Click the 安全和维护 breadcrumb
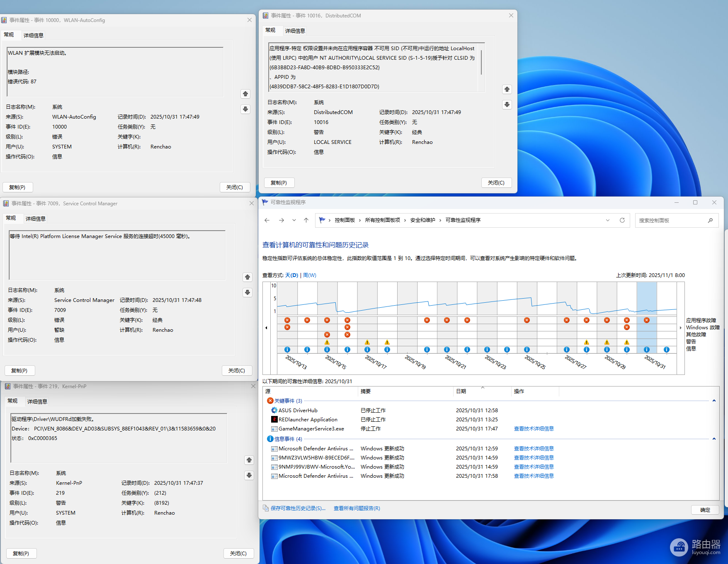 pos(423,220)
